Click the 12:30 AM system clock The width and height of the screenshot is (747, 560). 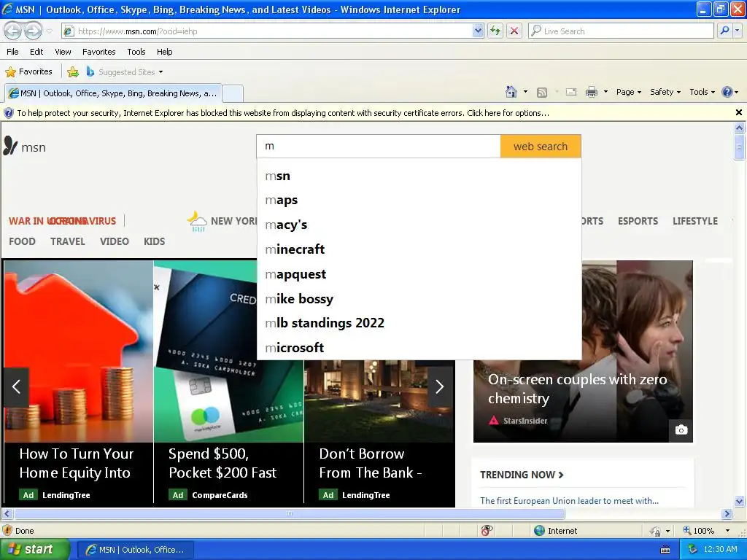tap(720, 549)
